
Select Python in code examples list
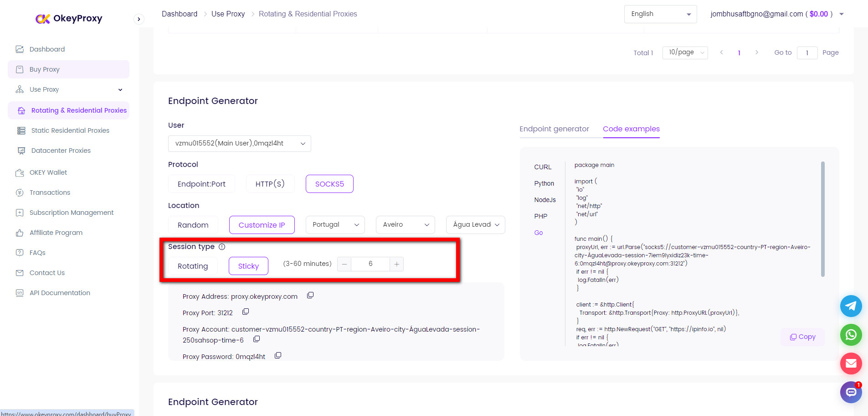(544, 183)
